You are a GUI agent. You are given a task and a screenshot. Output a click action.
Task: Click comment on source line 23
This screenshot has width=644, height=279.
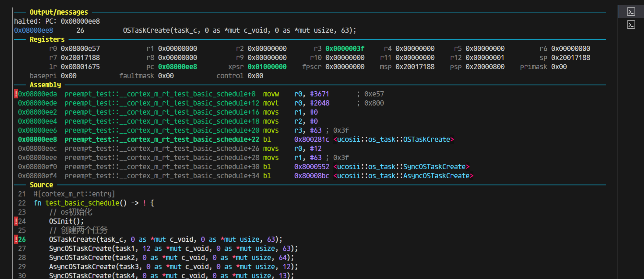click(71, 212)
